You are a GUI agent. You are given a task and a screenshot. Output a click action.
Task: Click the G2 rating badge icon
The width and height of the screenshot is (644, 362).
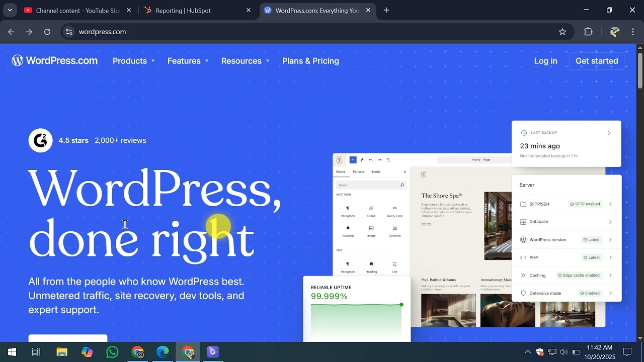(40, 140)
